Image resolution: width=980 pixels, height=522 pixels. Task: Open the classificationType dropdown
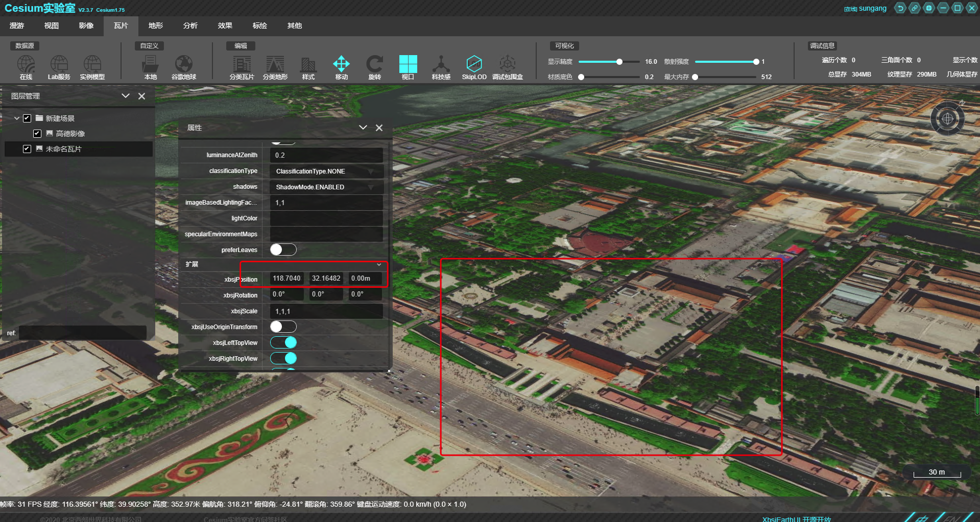[x=326, y=171]
